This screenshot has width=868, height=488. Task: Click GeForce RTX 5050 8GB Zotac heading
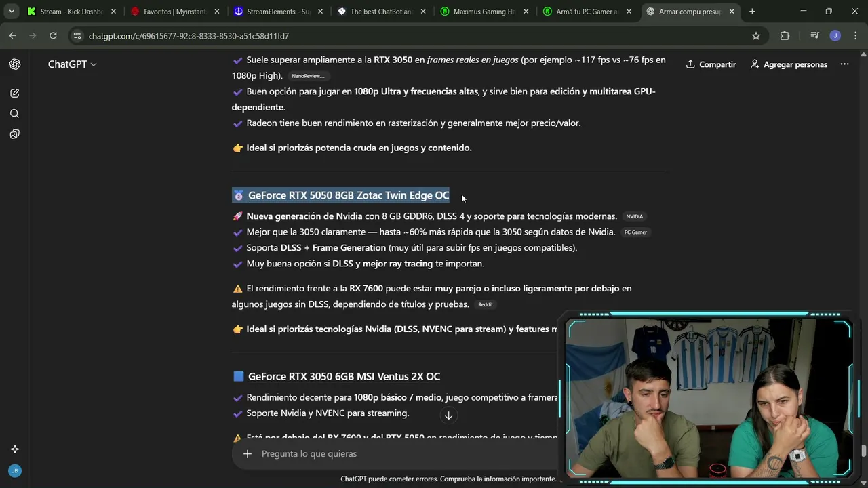[x=349, y=195]
